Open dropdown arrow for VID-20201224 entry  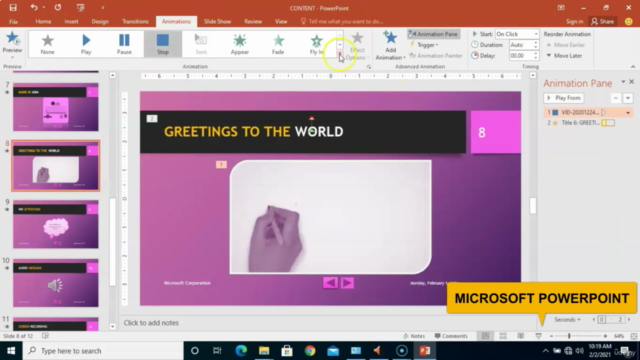[628, 113]
